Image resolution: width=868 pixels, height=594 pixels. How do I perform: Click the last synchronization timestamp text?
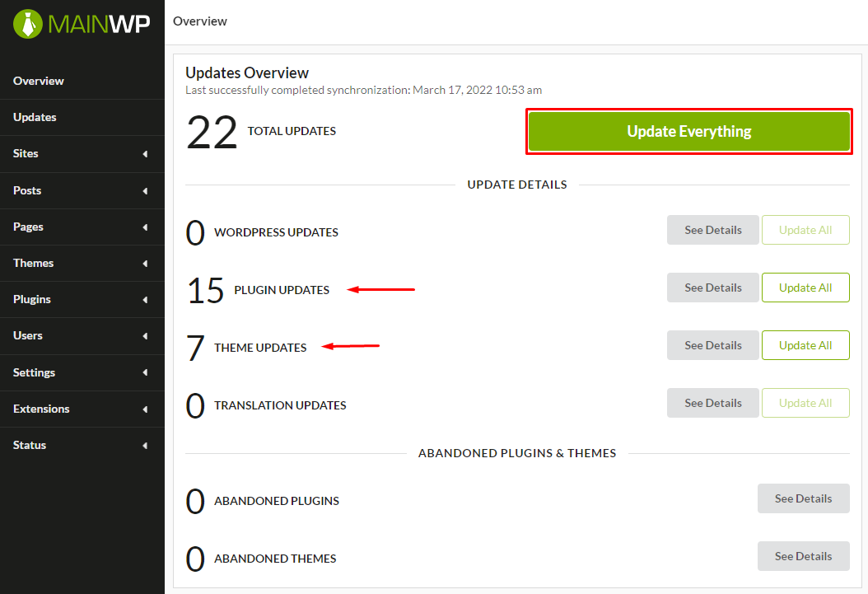[x=364, y=90]
